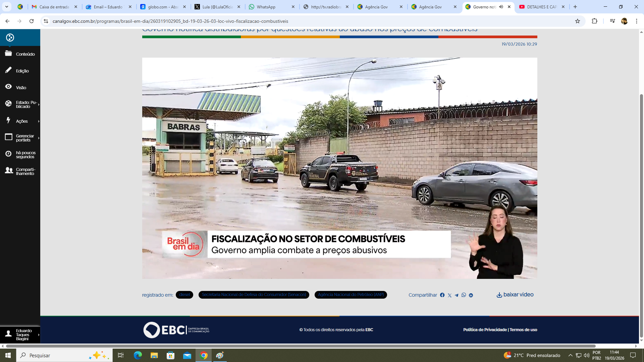Expand the Ações menu

click(22, 121)
